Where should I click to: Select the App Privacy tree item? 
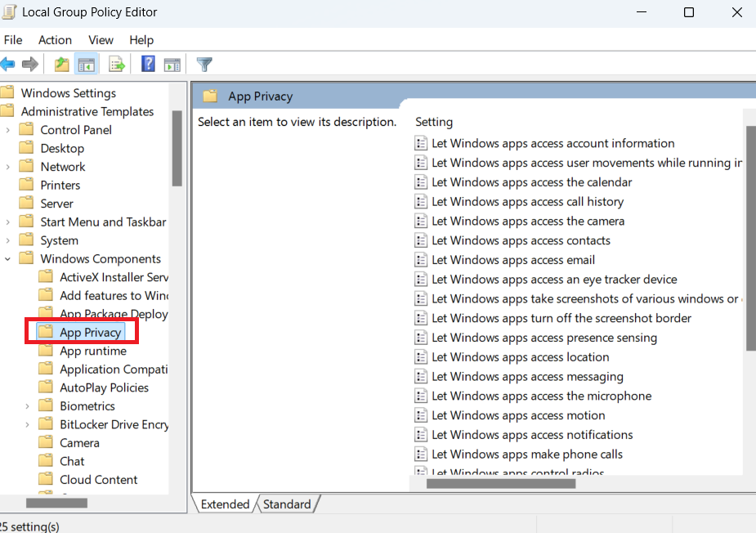pyautogui.click(x=91, y=333)
